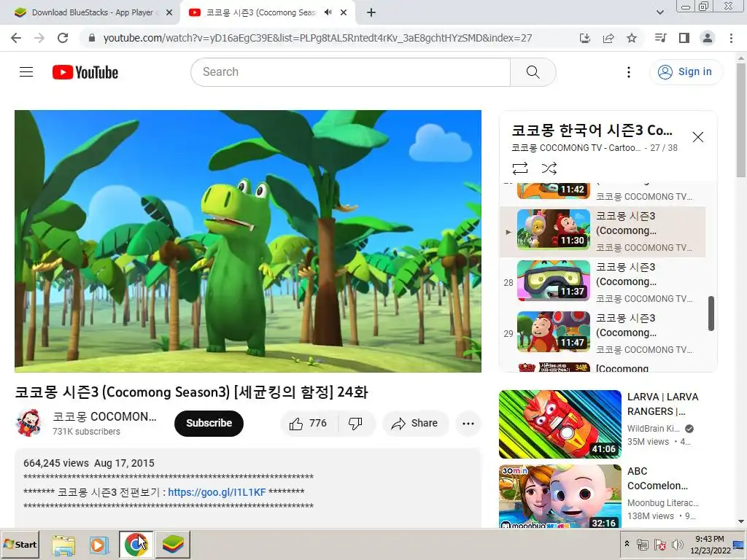Launch the media player taskbar icon
The image size is (747, 560).
[x=98, y=545]
